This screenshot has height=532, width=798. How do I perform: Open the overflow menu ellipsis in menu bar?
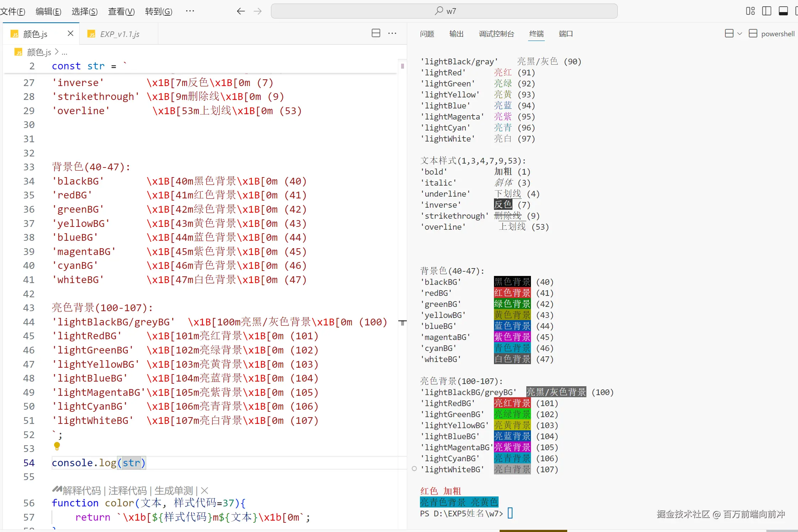(x=190, y=11)
